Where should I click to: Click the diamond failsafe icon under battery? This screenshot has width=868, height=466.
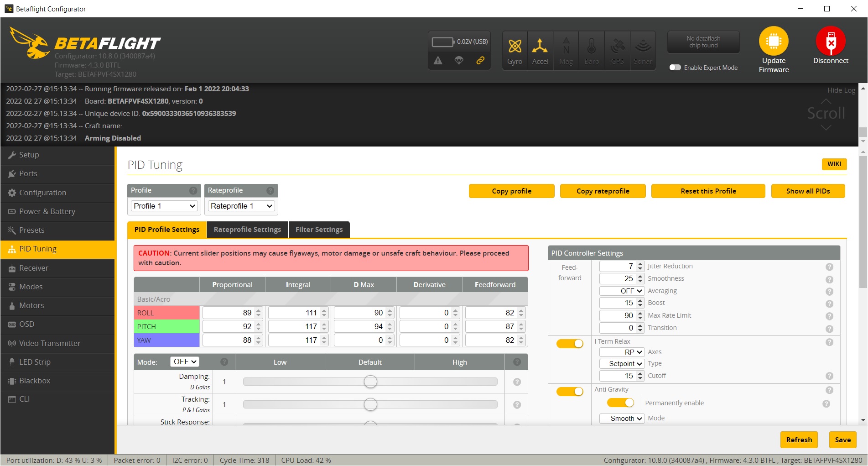[x=459, y=60]
